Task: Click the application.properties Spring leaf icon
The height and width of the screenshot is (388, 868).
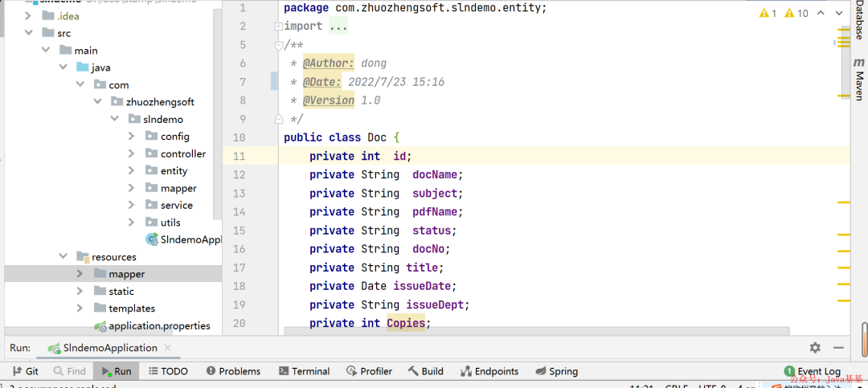Action: click(x=100, y=325)
